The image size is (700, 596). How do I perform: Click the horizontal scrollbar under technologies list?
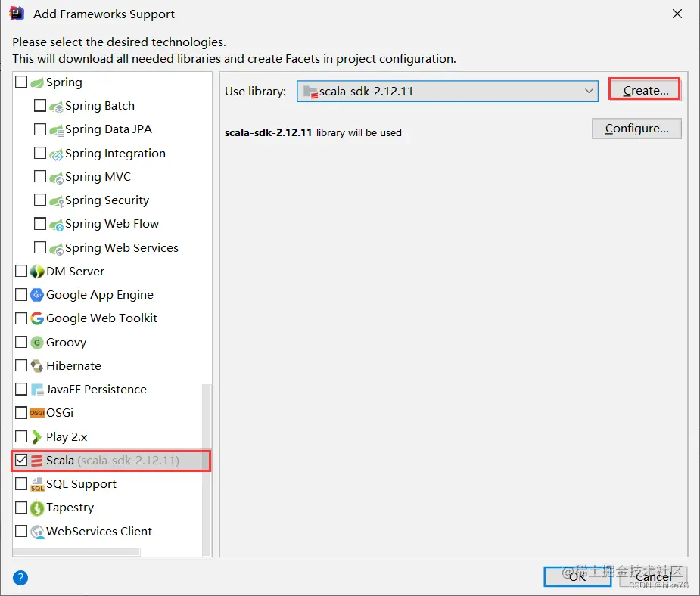[x=76, y=552]
